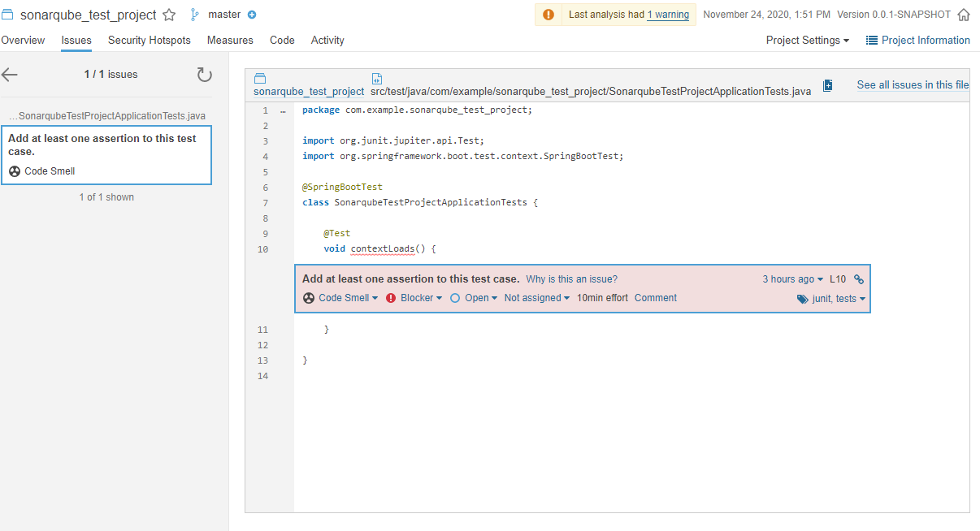Select the issue card in sidebar
980x531 pixels.
point(106,155)
